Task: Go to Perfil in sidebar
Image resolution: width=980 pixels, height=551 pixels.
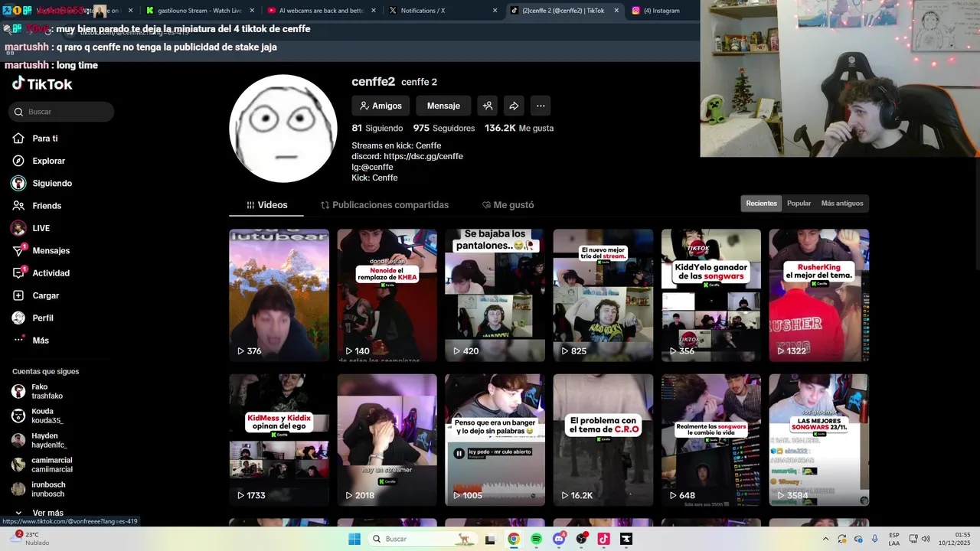Action: (x=43, y=318)
